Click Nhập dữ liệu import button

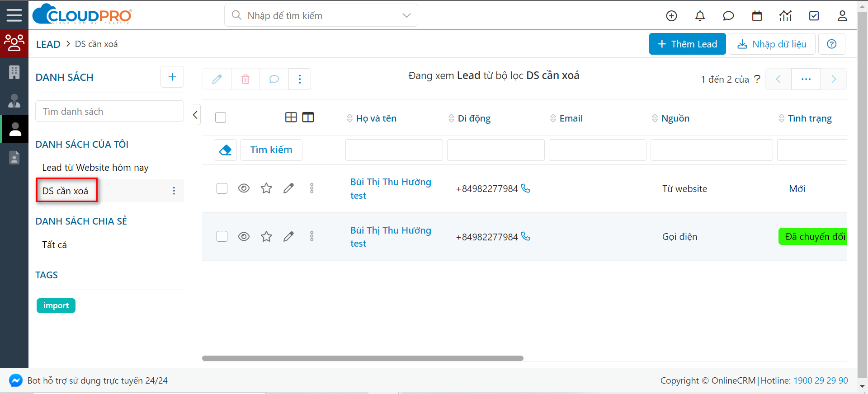point(772,44)
